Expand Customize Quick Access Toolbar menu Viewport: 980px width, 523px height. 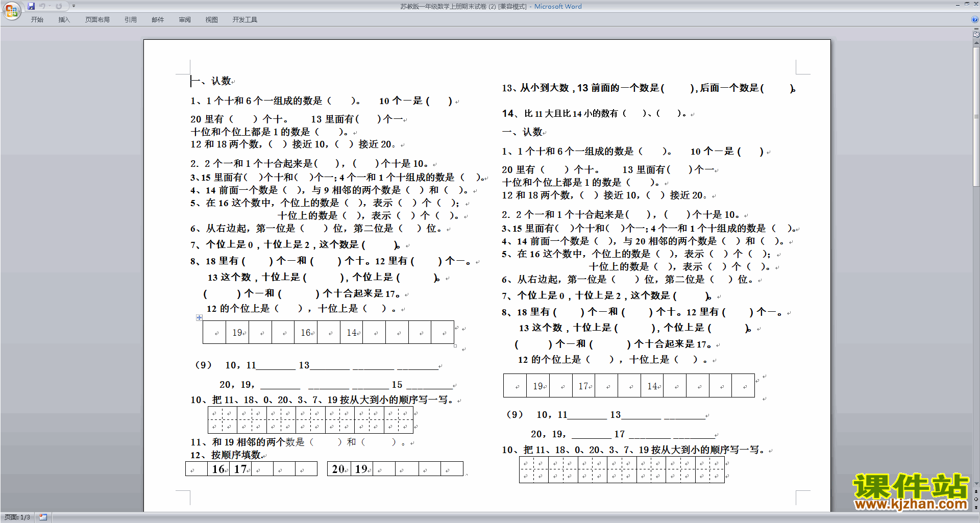73,6
